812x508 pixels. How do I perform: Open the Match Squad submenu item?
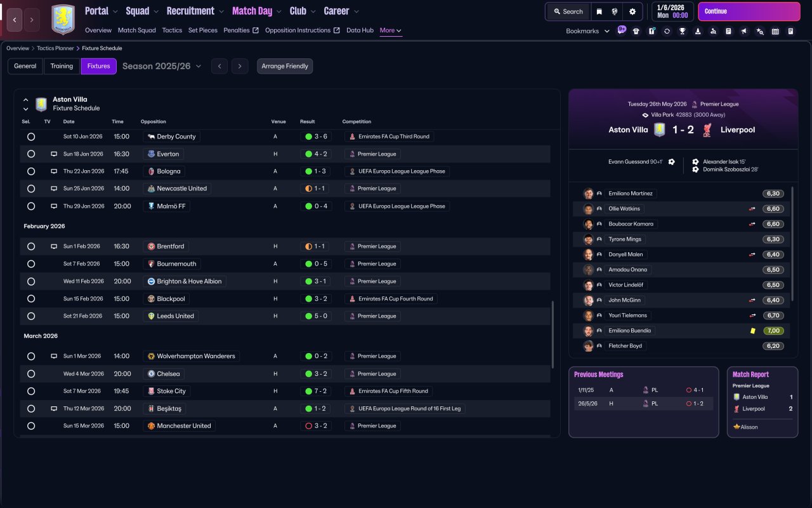click(x=136, y=30)
